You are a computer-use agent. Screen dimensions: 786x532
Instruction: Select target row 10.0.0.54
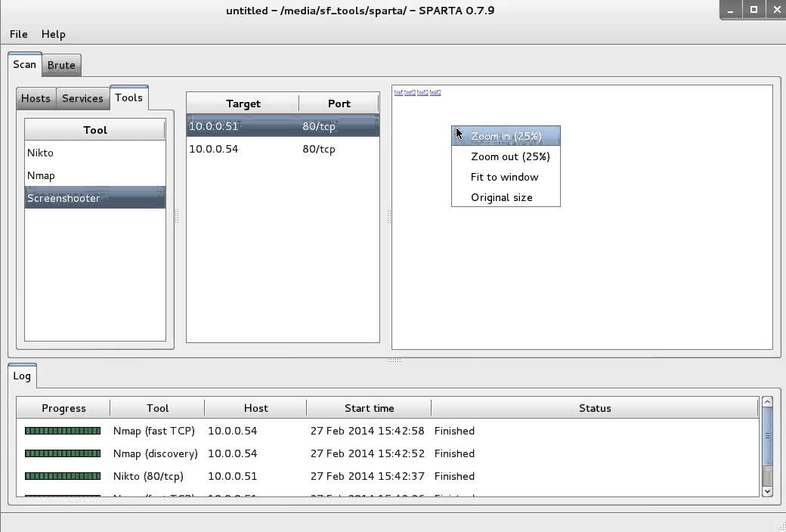[283, 149]
